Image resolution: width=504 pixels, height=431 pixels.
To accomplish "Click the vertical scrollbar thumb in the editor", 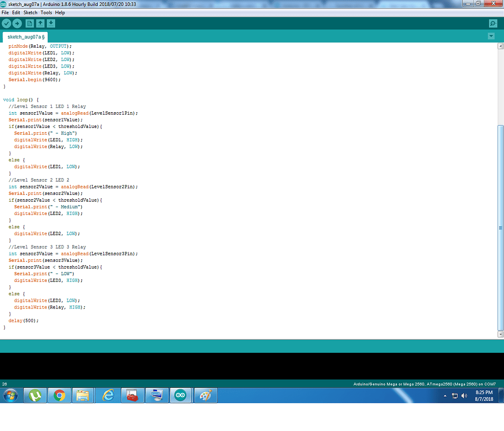I will 501,228.
